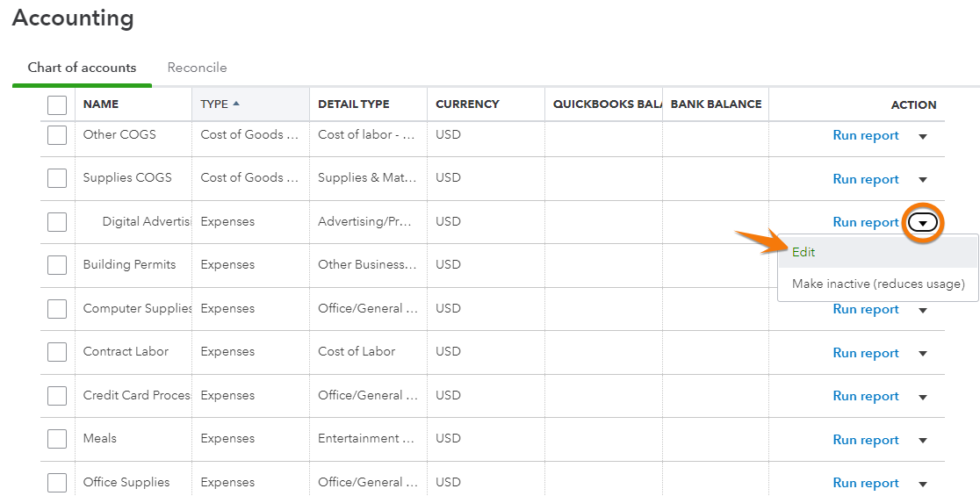
Task: Click highlighted dropdown arrow for Digital Advertising
Action: click(x=923, y=223)
